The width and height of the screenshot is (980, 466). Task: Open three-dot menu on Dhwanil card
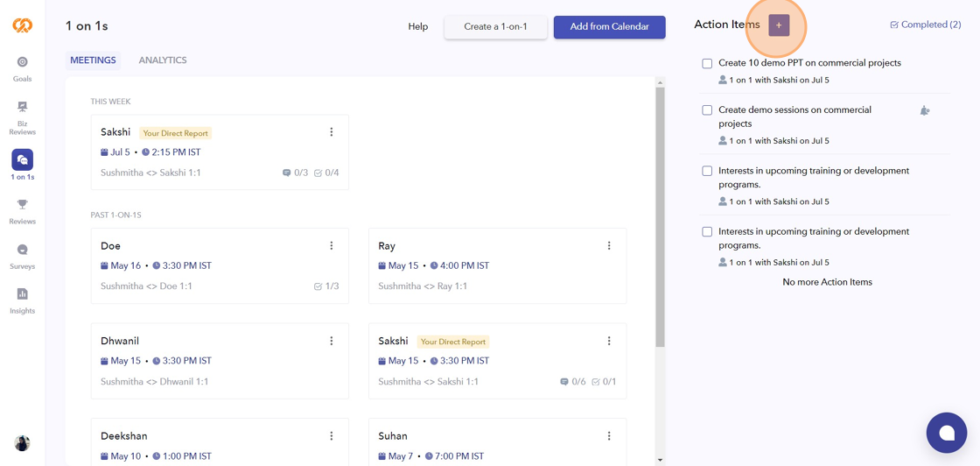tap(332, 341)
